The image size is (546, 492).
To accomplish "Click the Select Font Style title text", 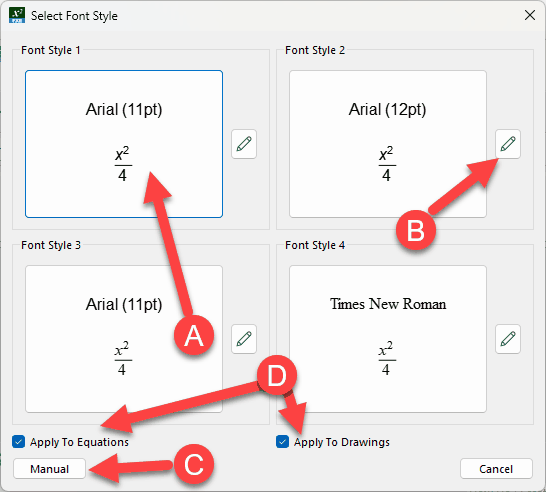I will [x=74, y=16].
